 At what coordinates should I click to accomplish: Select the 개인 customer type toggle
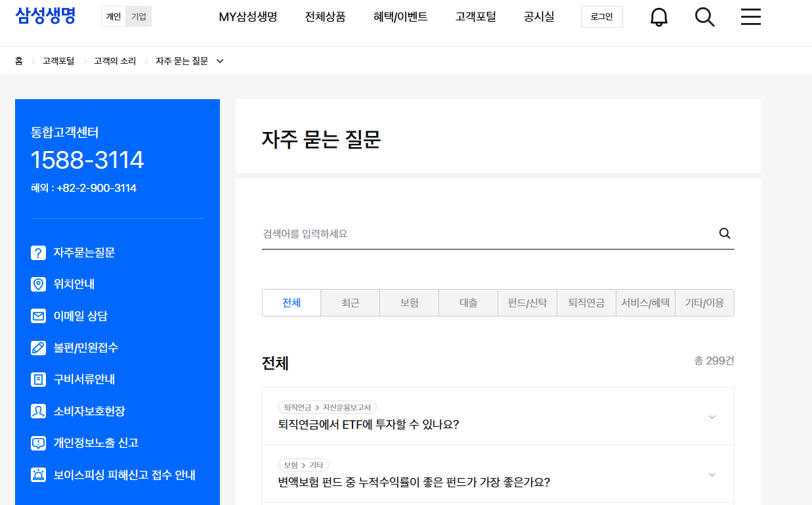click(x=114, y=16)
